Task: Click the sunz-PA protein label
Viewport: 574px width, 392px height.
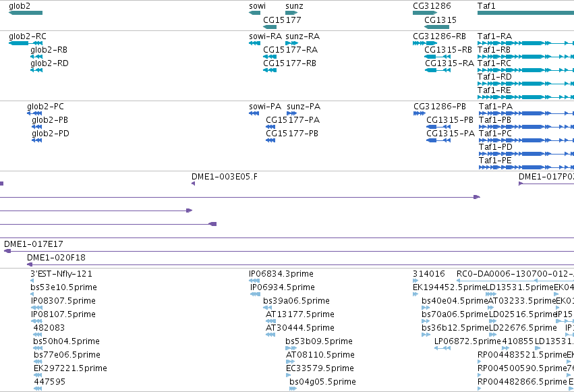Action: click(304, 107)
